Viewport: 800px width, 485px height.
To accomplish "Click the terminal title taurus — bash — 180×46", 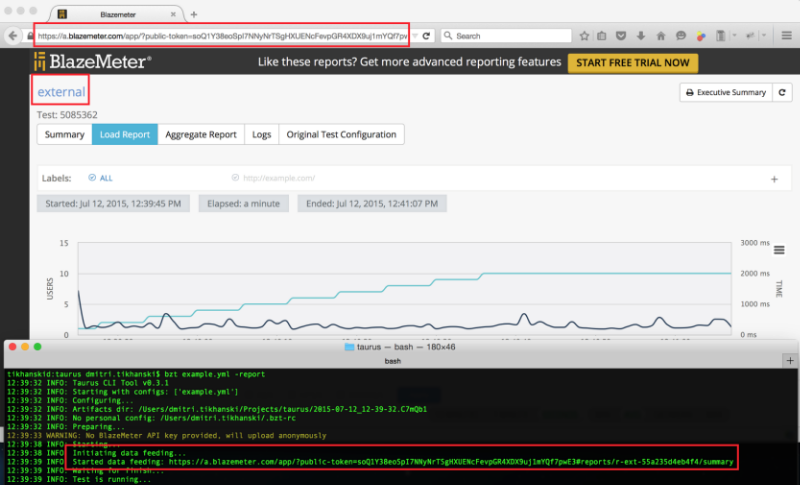I will pos(400,347).
